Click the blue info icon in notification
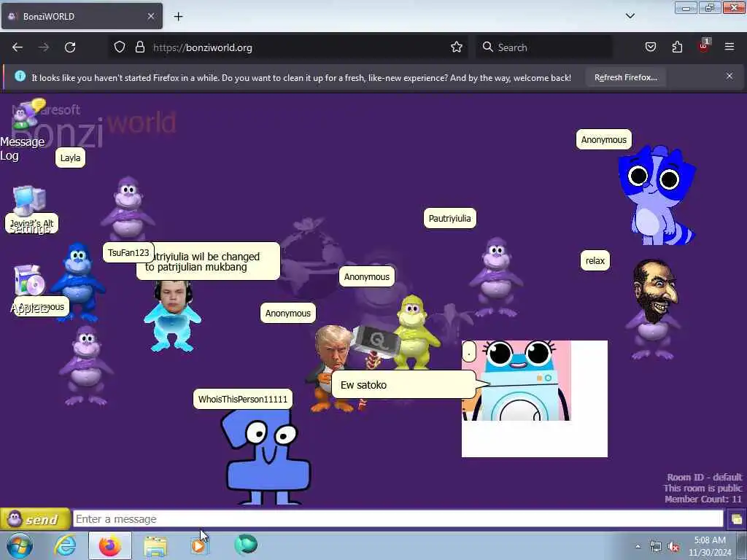Viewport: 747px width, 560px height. 20,76
